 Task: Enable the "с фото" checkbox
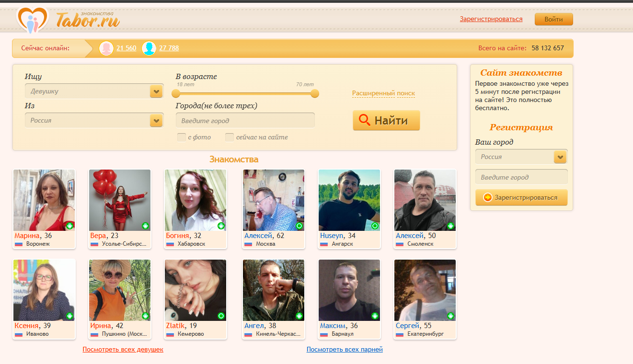tap(182, 137)
